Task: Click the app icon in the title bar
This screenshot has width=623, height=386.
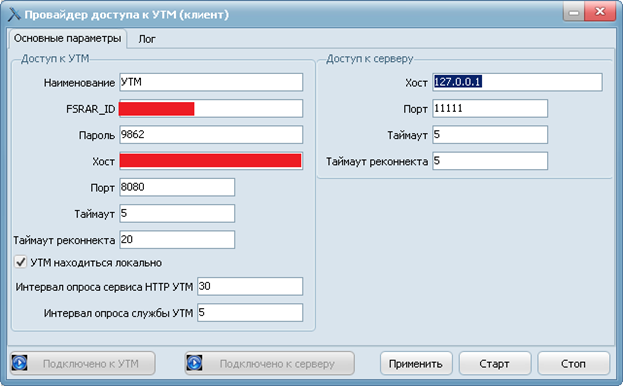Action: click(14, 14)
